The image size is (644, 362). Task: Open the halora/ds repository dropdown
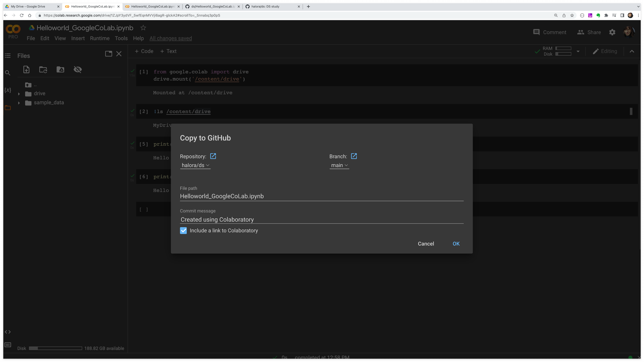point(195,165)
